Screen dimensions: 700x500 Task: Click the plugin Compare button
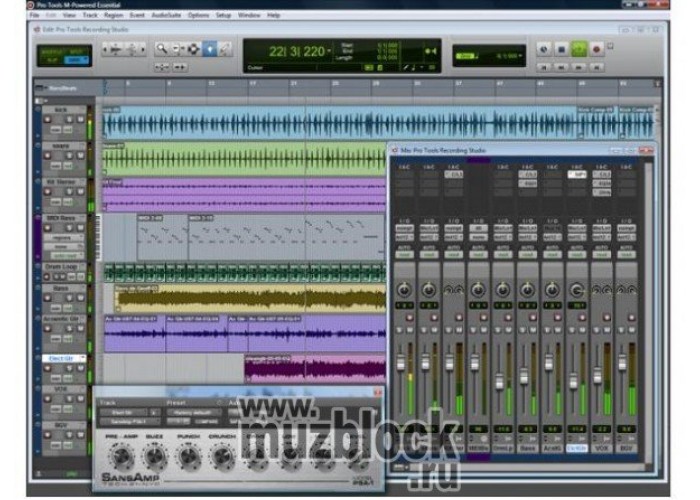coord(207,421)
